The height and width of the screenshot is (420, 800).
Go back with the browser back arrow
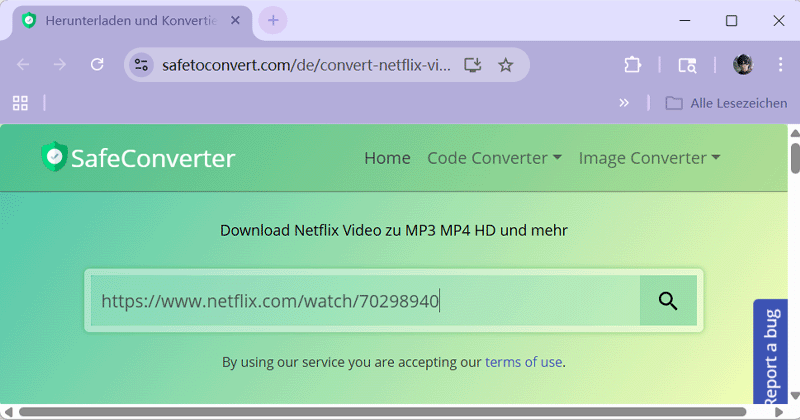click(x=23, y=65)
